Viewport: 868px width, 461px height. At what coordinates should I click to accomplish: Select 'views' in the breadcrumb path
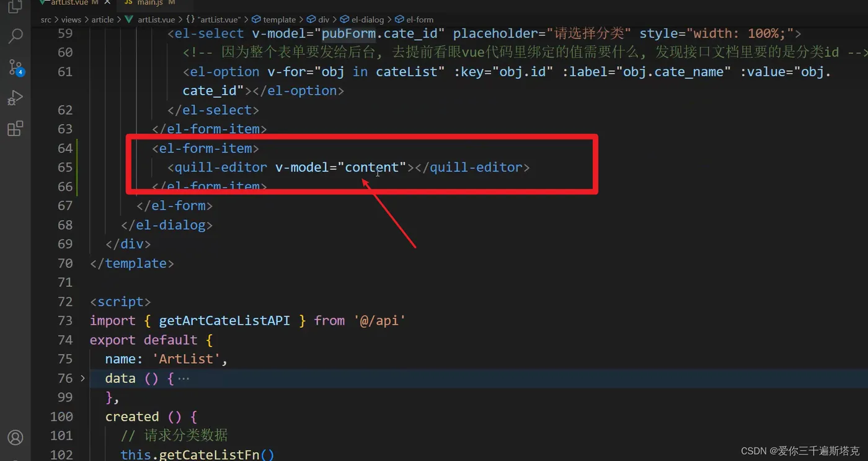click(x=71, y=20)
